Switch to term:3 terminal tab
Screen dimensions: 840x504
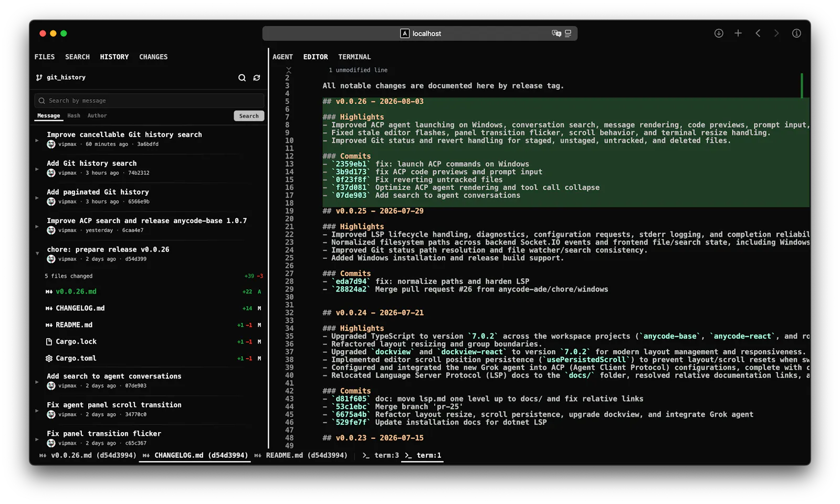point(381,456)
